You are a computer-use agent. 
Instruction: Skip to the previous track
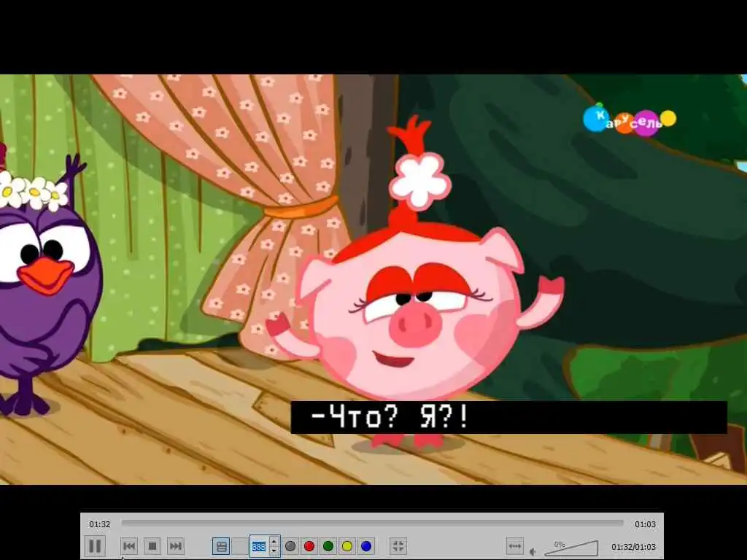[x=128, y=546]
